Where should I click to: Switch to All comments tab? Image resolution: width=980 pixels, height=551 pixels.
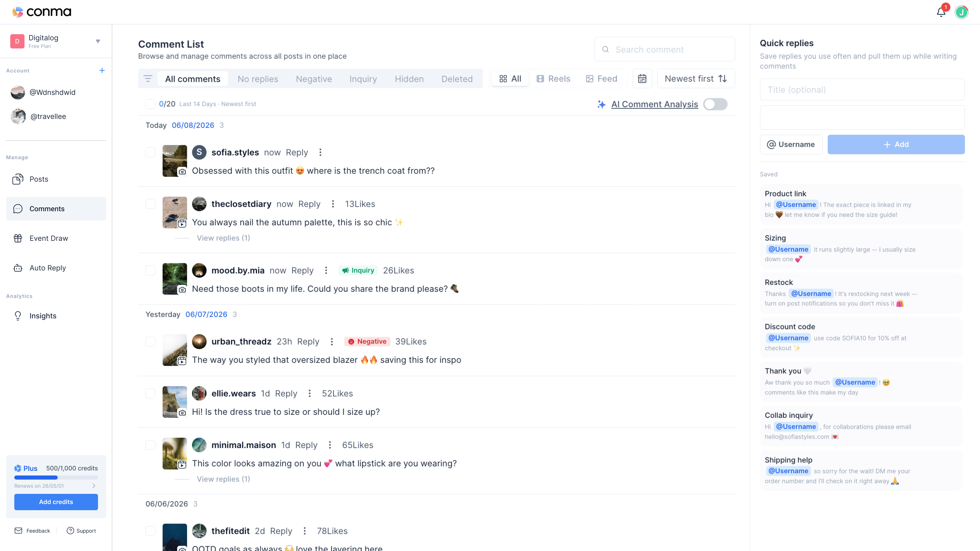(192, 79)
